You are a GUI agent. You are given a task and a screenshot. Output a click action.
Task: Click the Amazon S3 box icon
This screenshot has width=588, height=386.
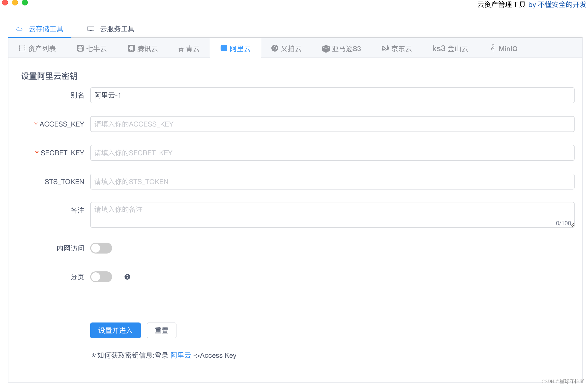pos(325,49)
